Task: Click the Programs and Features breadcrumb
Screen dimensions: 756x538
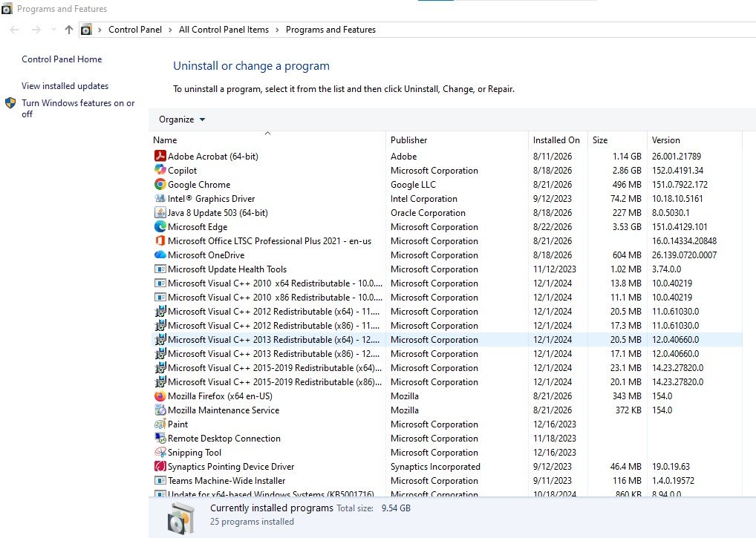Action: point(330,30)
